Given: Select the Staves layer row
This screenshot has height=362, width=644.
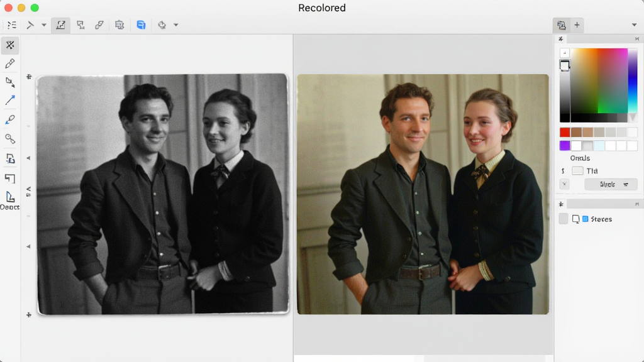Looking at the screenshot, I should [598, 219].
